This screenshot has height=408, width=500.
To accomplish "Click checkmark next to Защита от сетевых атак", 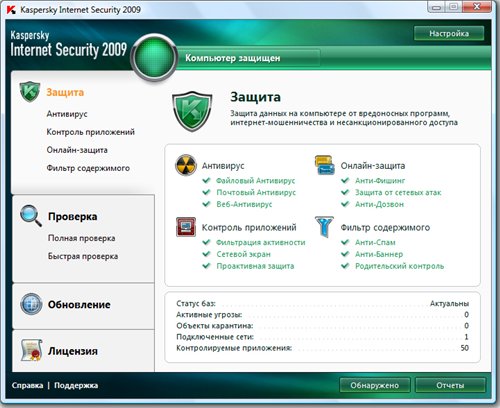I will [x=345, y=192].
